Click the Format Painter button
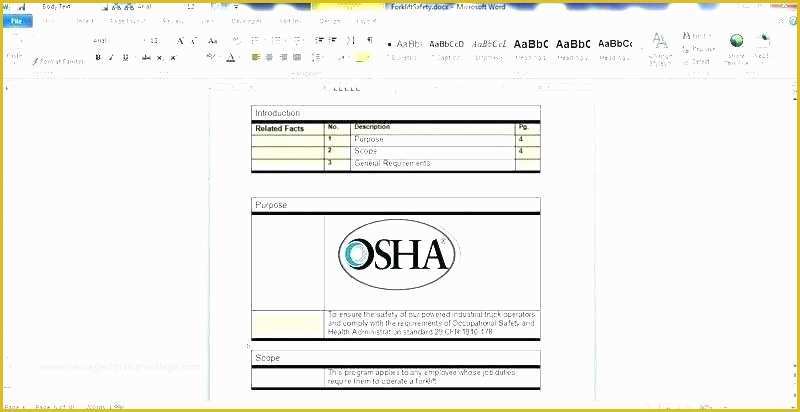The width and height of the screenshot is (800, 412). [58, 61]
